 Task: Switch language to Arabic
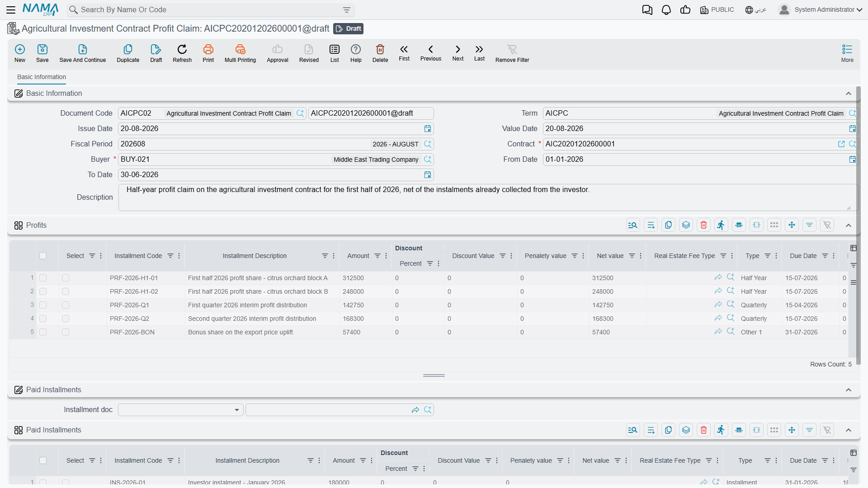[756, 9]
